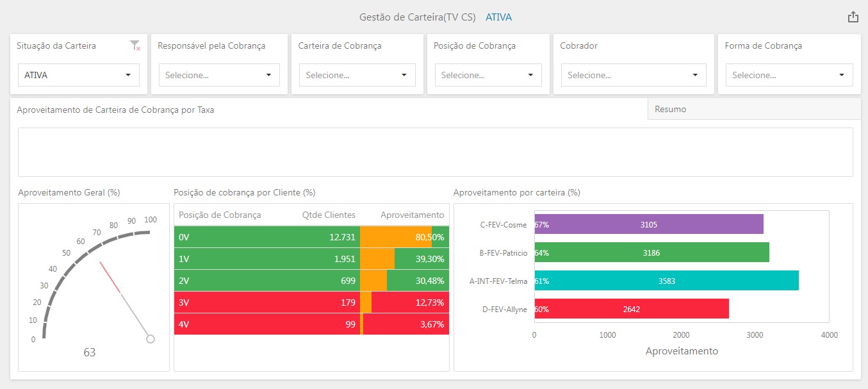868x389 pixels.
Task: Open the Carteira de Cobrança dropdown
Action: (x=357, y=75)
